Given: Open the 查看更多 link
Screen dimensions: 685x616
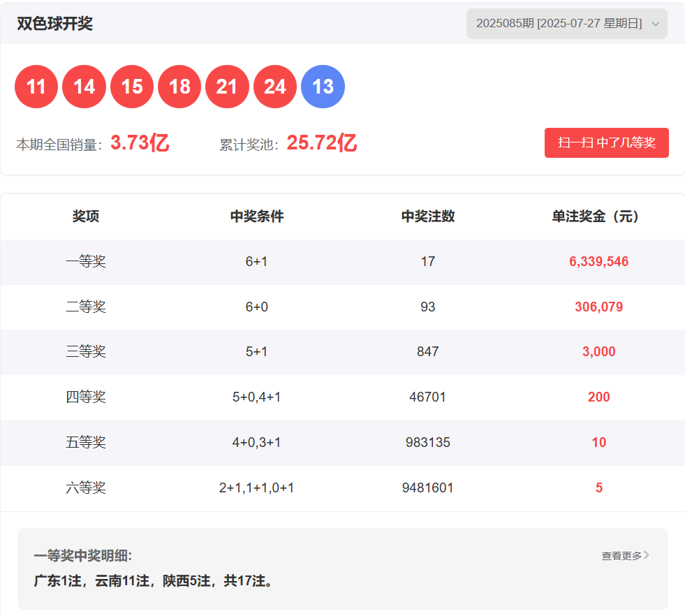Looking at the screenshot, I should (621, 556).
